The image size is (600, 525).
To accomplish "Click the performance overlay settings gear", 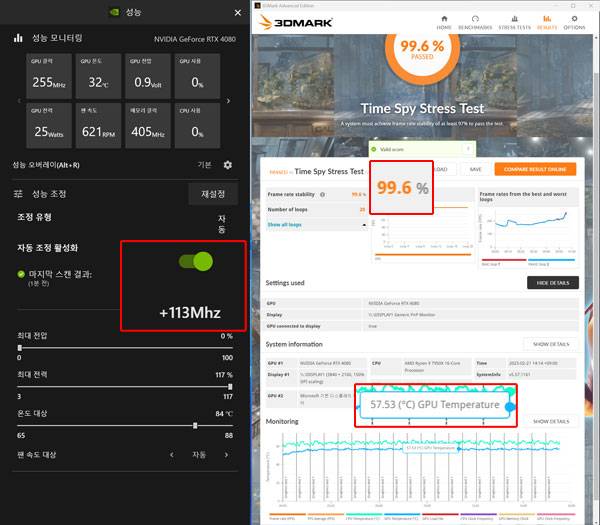I will pos(228,164).
